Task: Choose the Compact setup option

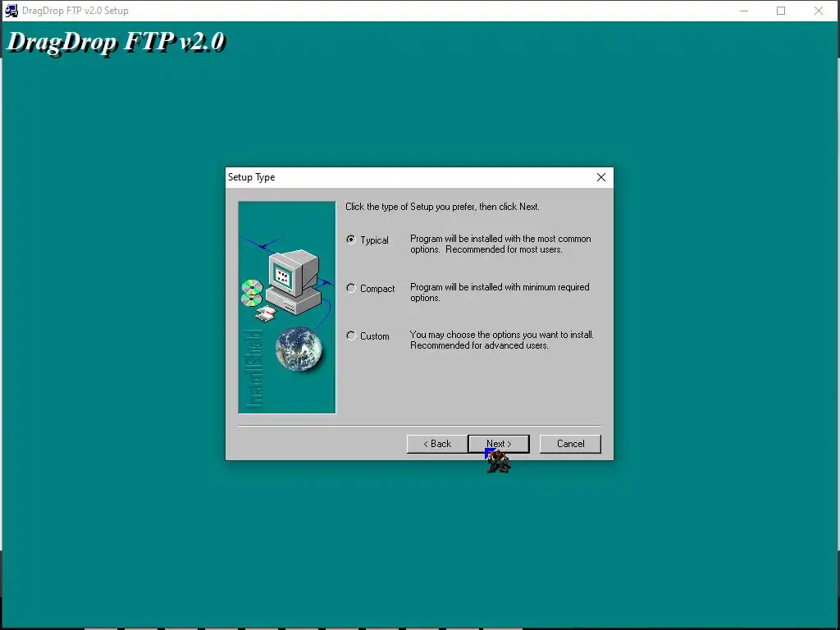Action: [351, 288]
